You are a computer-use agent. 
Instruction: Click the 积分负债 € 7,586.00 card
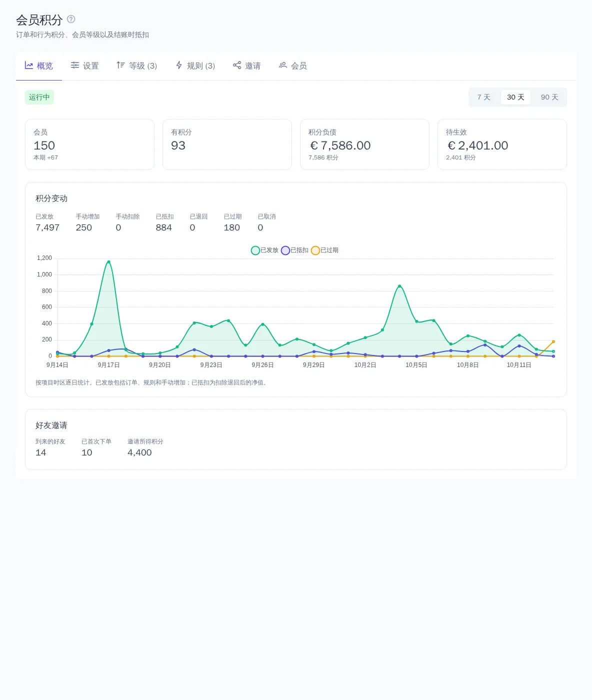pos(364,144)
